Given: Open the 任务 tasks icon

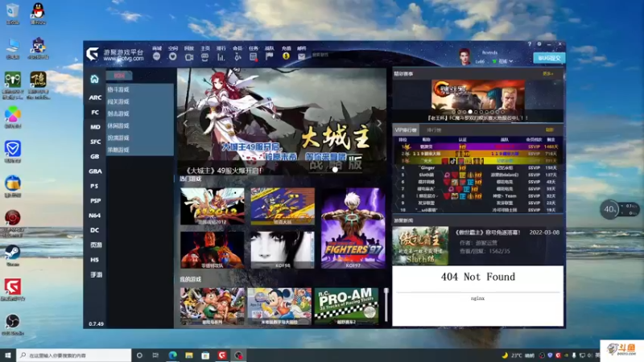Looking at the screenshot, I should coord(254,57).
